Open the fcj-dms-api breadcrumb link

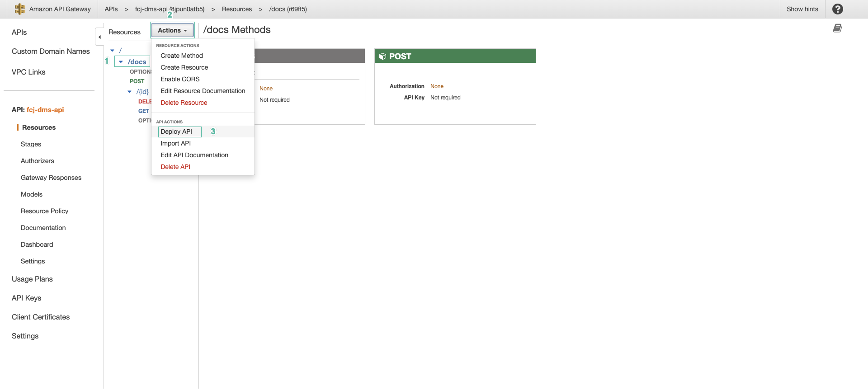(x=170, y=9)
